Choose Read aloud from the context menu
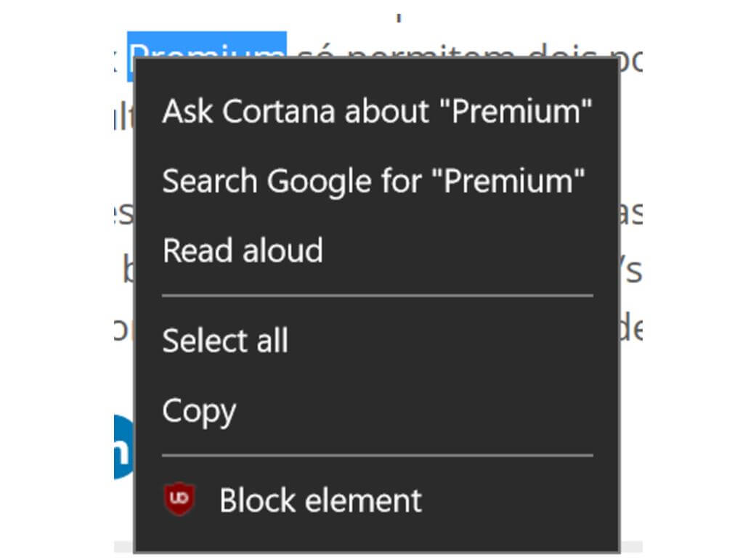The height and width of the screenshot is (560, 756). (243, 251)
